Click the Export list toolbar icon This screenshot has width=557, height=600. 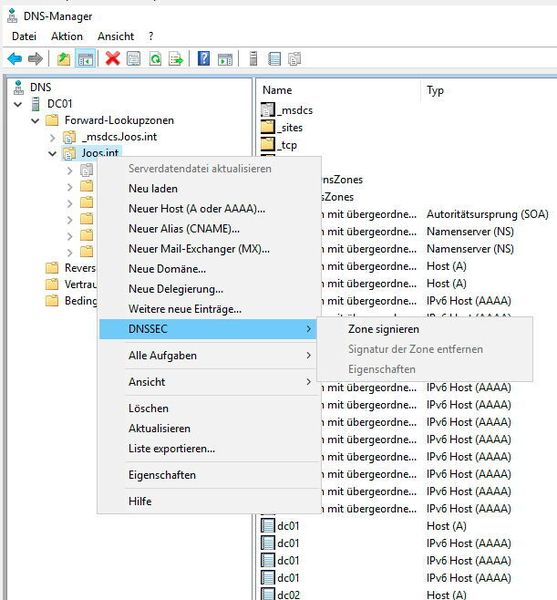click(x=176, y=59)
